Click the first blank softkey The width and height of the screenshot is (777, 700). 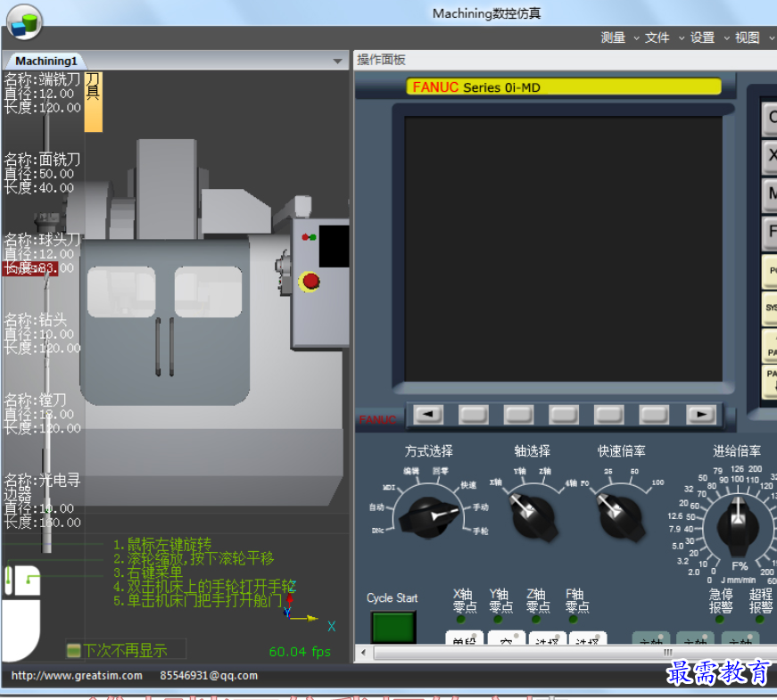(473, 414)
